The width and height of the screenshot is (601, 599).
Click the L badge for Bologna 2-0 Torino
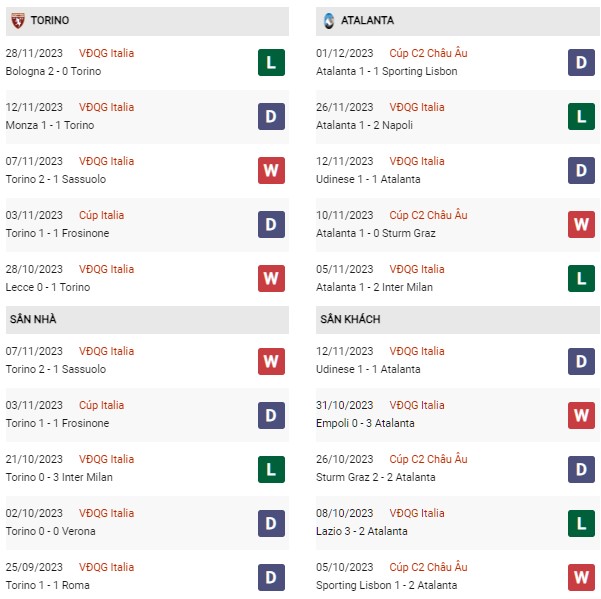(x=271, y=62)
